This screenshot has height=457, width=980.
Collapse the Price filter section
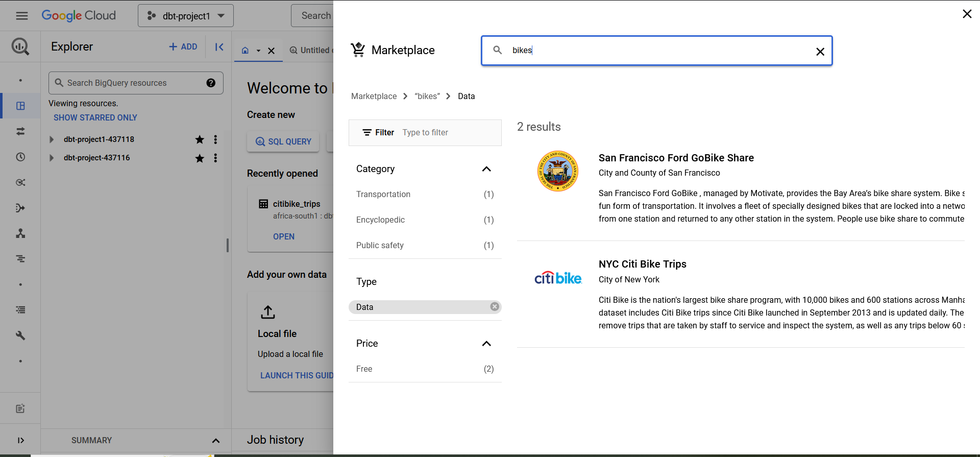pos(486,344)
